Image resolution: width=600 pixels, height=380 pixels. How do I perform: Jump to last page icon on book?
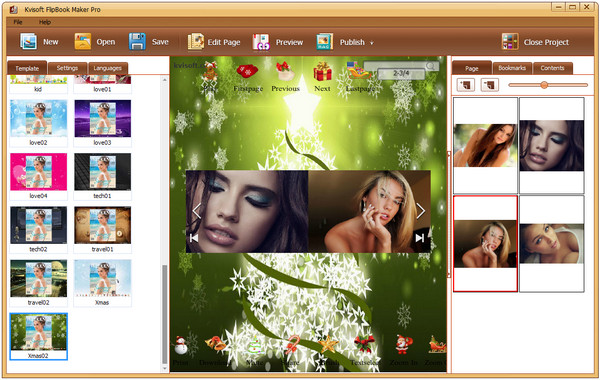click(420, 238)
